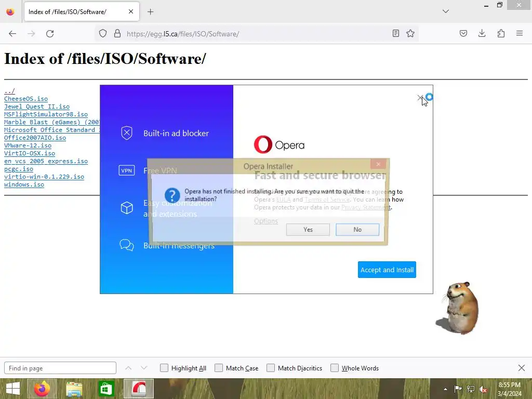The height and width of the screenshot is (399, 532).
Task: Bookmark this page with the star icon
Action: pos(410,34)
